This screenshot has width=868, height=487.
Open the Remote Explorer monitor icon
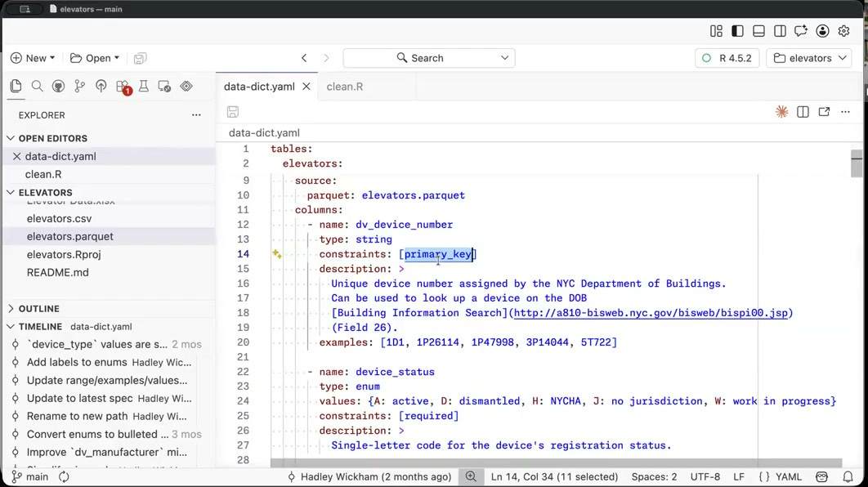164,87
